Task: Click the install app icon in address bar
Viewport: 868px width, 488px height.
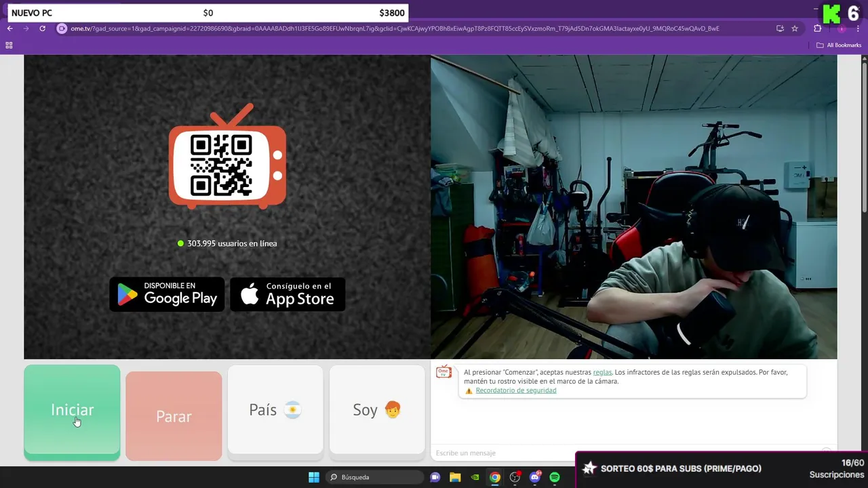Action: 780,28
